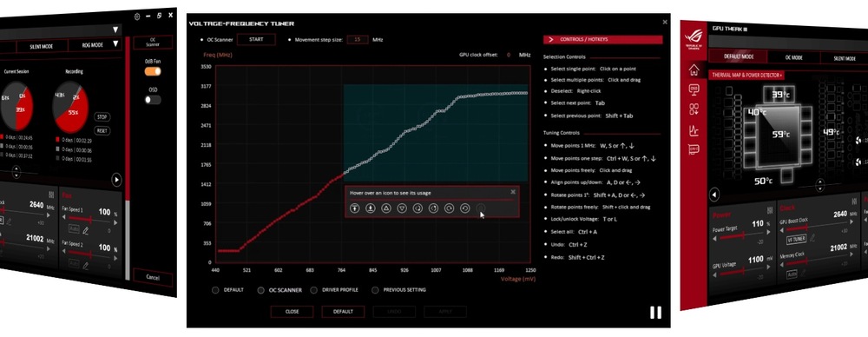Switch to DEFAULT MODE in GPU Tweak III window
The height and width of the screenshot is (337, 868).
click(739, 56)
